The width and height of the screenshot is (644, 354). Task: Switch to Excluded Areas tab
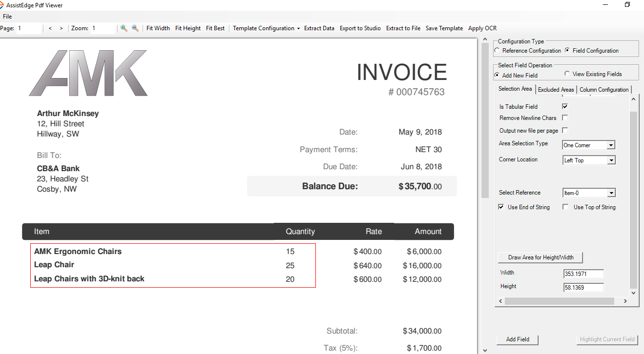556,90
